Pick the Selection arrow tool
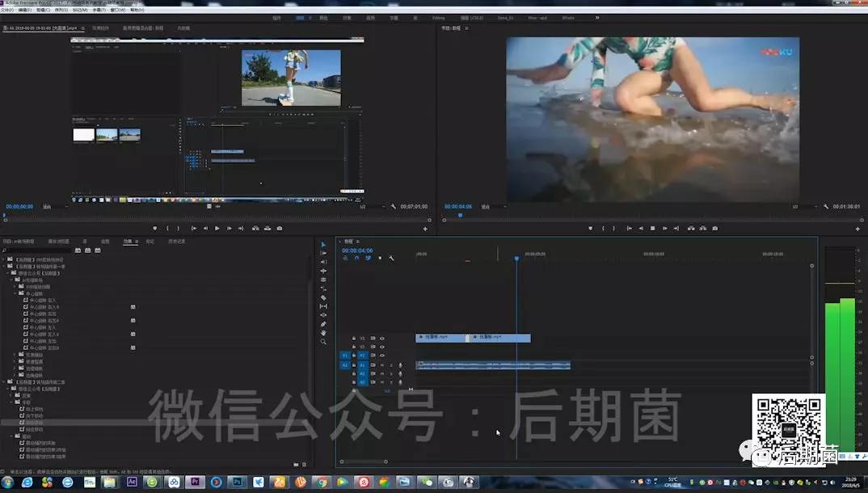Viewport: 868px width, 493px height. tap(323, 245)
